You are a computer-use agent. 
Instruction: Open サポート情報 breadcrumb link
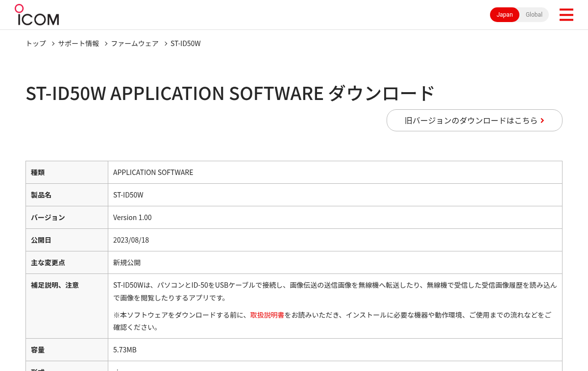pos(78,43)
